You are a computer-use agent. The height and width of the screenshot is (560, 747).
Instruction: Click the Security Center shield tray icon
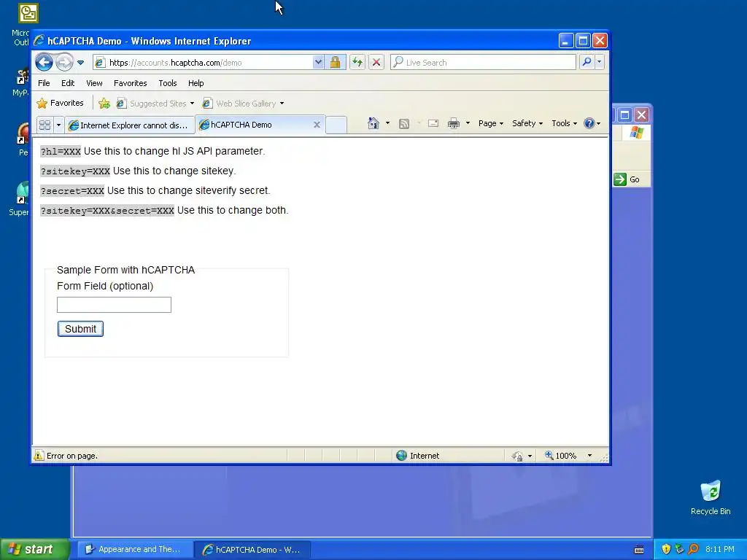pyautogui.click(x=666, y=549)
